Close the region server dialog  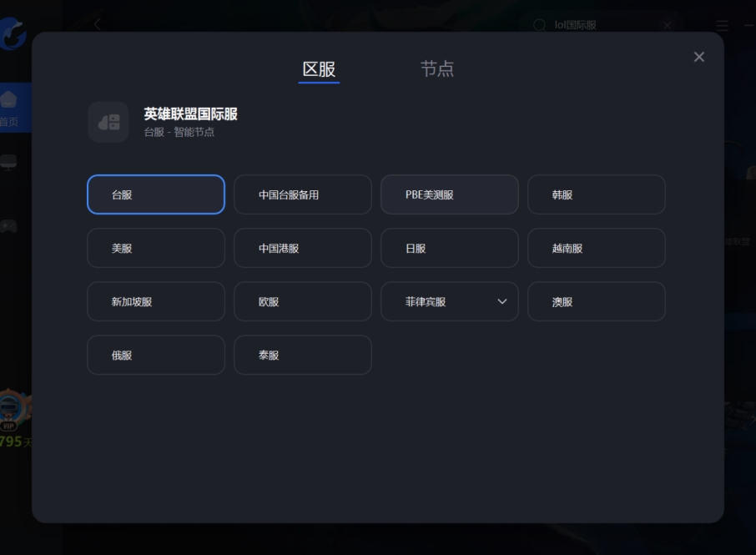pos(698,57)
